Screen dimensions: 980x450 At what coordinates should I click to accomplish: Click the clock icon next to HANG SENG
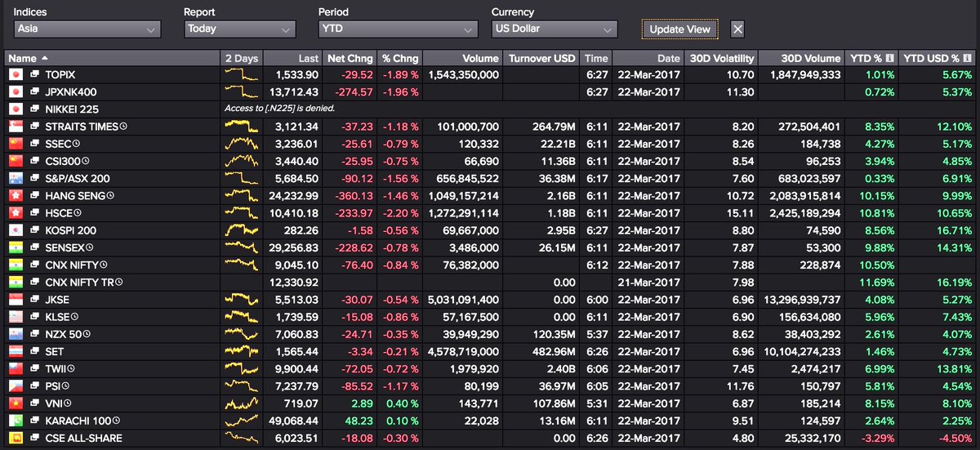click(x=111, y=195)
